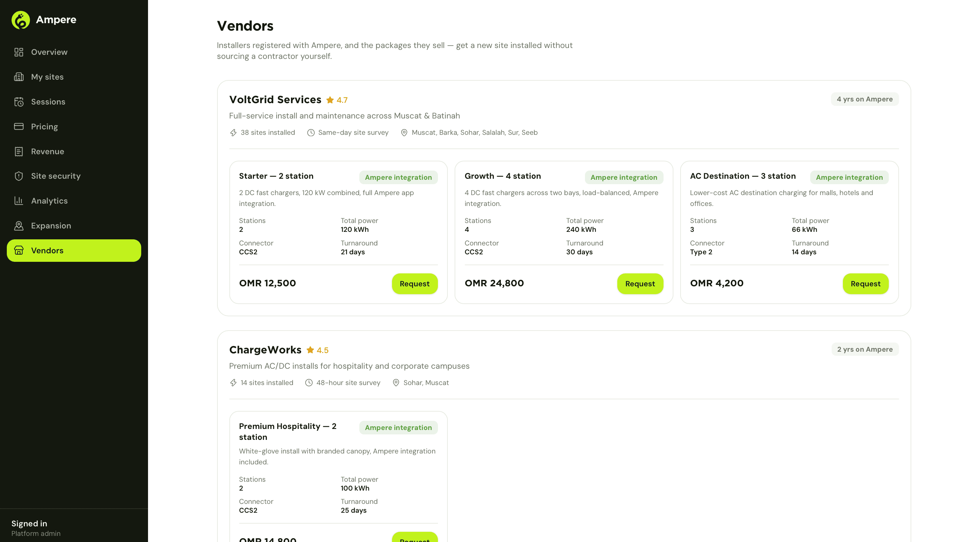Open Analytics from the sidebar
This screenshot has height=542, width=980.
point(74,201)
